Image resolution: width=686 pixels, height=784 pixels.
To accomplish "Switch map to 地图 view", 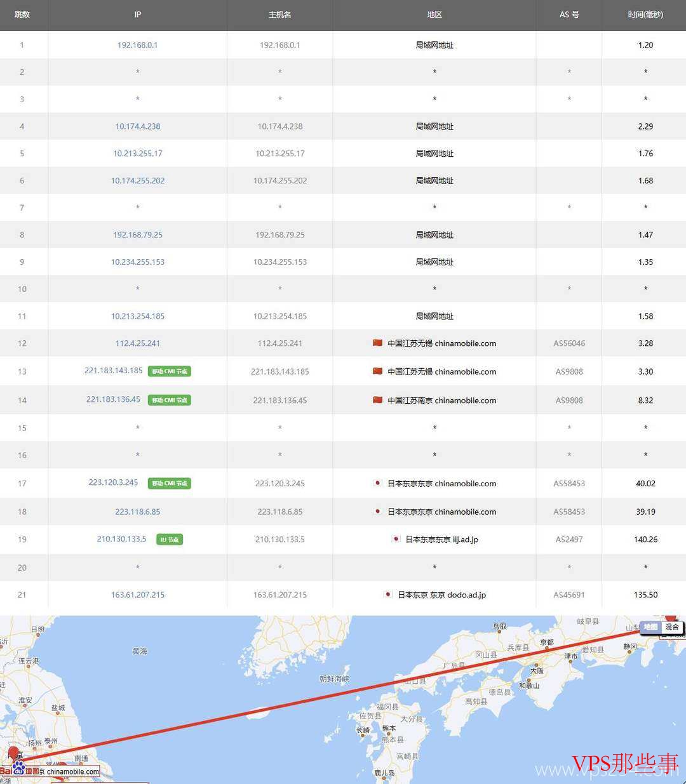I will point(650,627).
